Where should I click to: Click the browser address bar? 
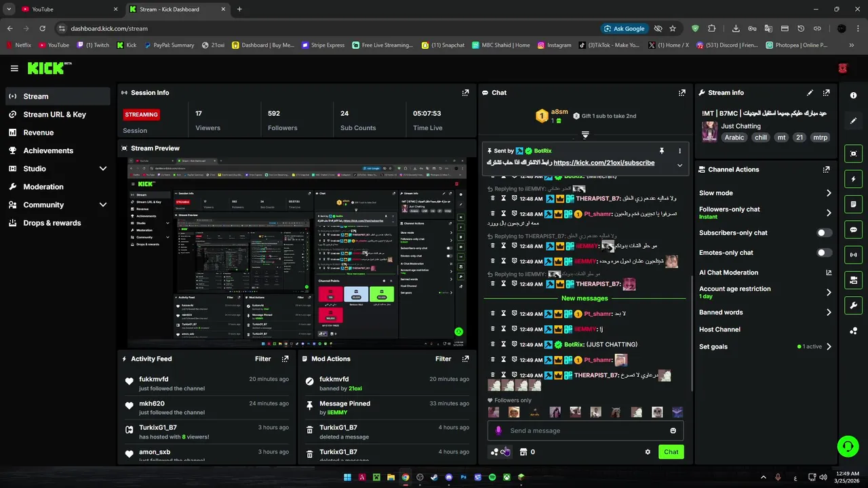325,28
